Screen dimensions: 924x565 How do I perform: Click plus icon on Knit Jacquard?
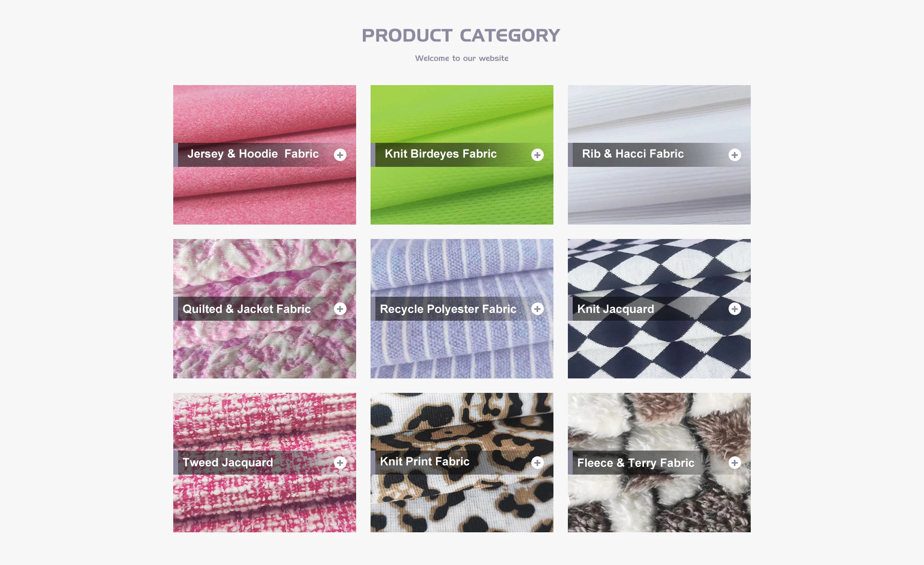[735, 309]
